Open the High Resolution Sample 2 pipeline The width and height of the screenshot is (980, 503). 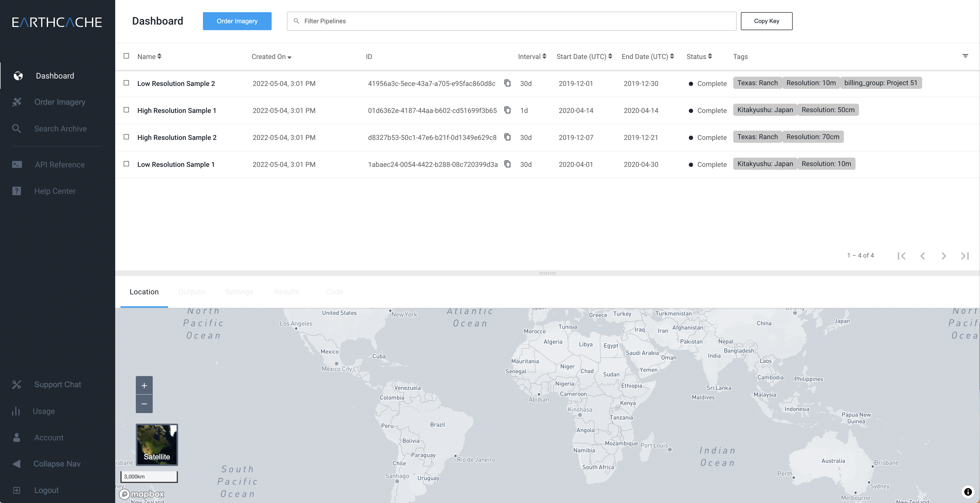point(177,138)
